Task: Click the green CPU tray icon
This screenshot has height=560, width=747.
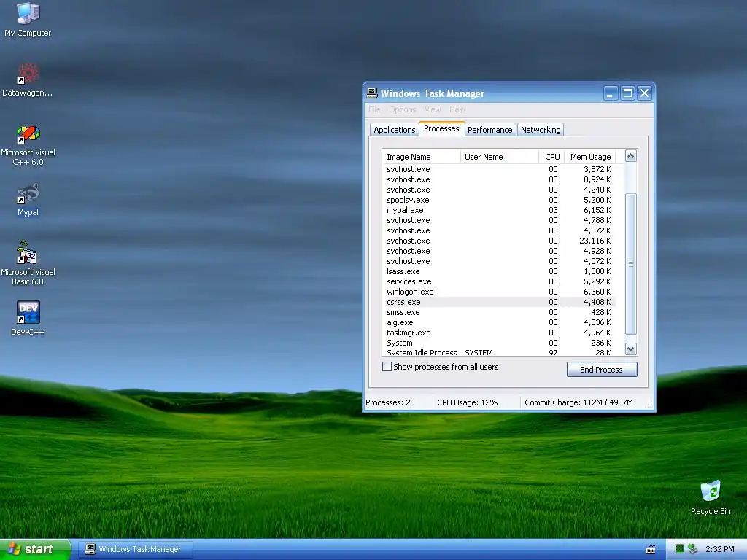Action: click(x=679, y=549)
